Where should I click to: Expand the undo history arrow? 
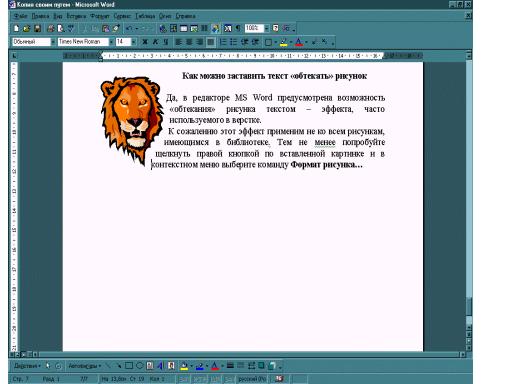136,28
